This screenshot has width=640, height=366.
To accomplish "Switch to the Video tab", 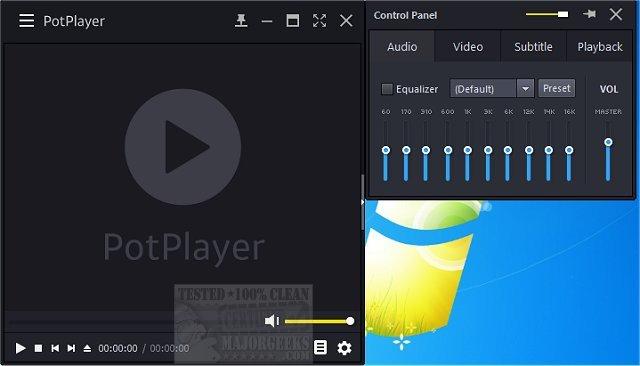I will click(x=468, y=47).
